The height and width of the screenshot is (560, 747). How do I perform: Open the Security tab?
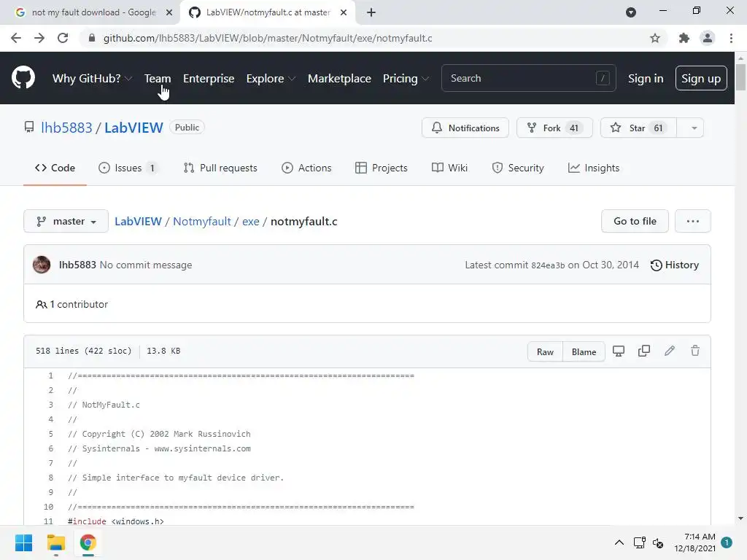(518, 168)
